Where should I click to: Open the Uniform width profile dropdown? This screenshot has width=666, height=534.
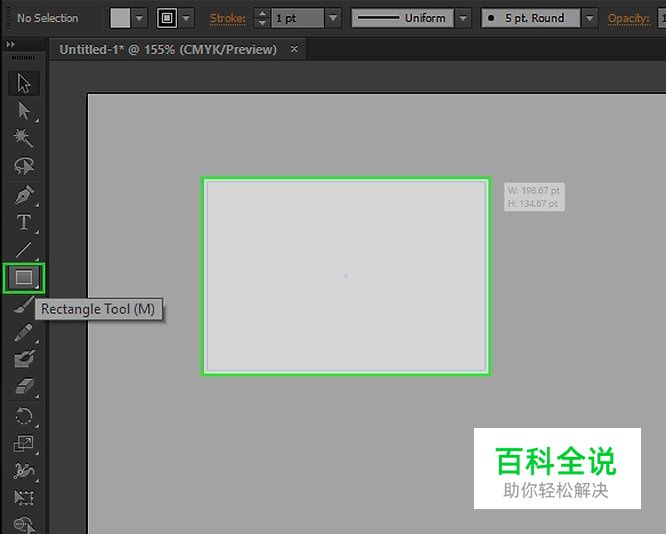click(462, 18)
